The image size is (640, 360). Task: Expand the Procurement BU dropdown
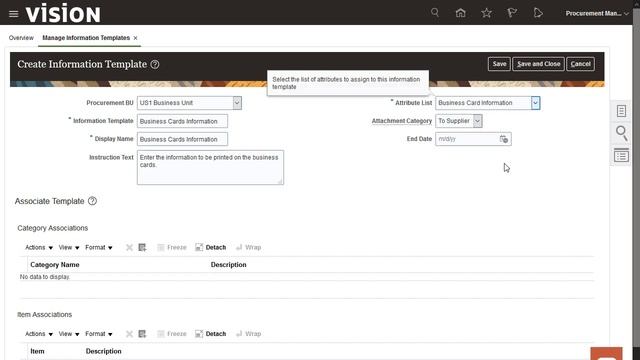click(237, 103)
